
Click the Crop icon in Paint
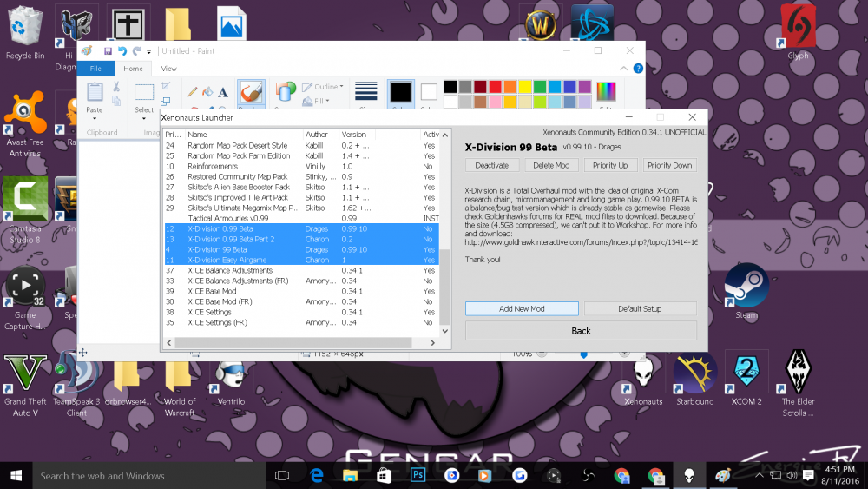coord(166,86)
